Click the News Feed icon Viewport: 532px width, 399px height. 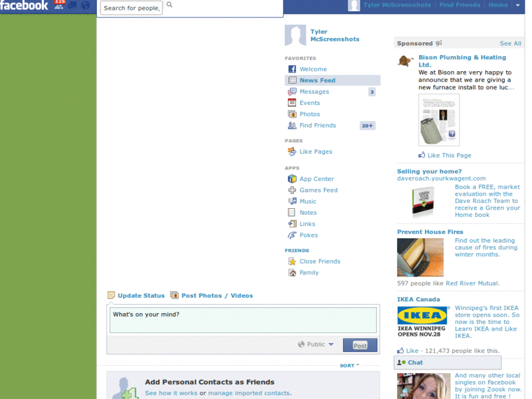pyautogui.click(x=292, y=80)
